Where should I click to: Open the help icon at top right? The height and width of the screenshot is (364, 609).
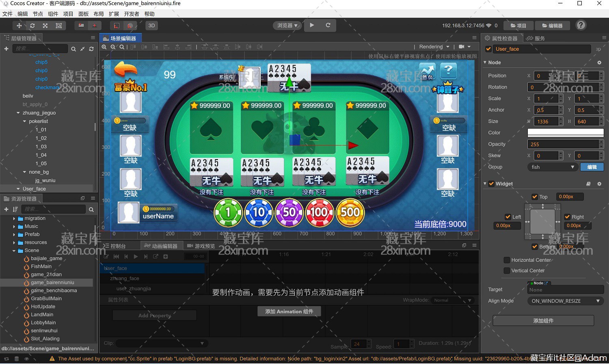tap(581, 25)
